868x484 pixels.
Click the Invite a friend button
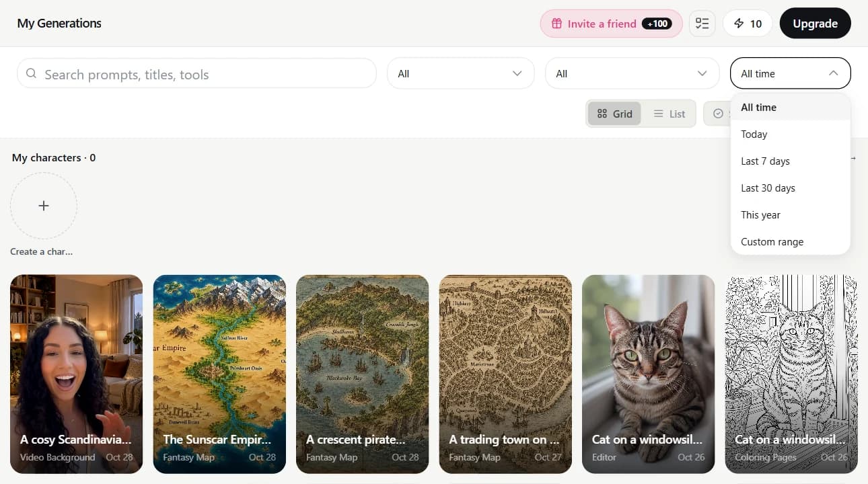[611, 24]
